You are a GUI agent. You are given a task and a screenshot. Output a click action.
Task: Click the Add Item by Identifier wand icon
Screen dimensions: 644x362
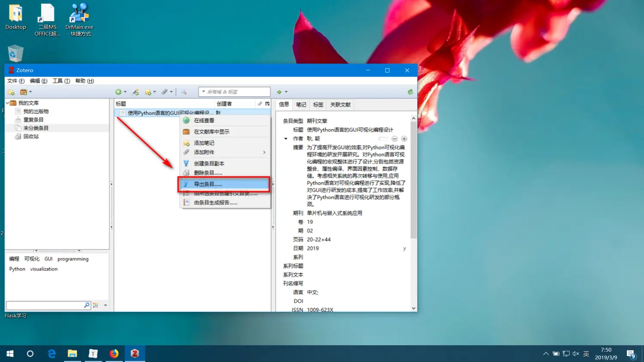136,92
